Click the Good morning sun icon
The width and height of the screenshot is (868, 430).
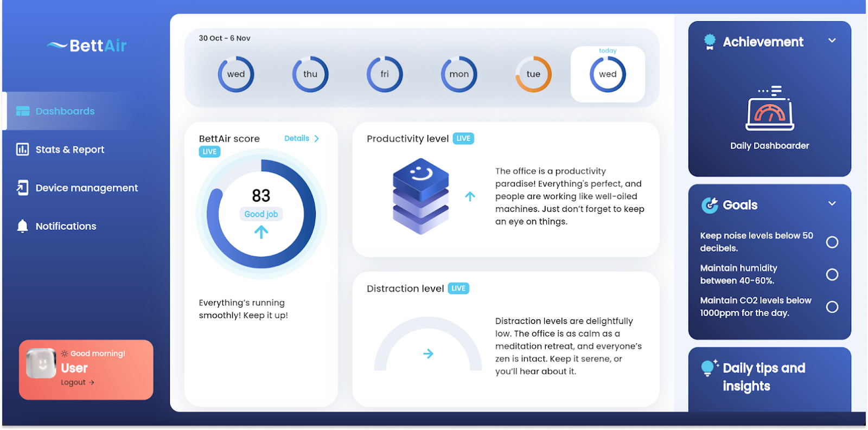pos(65,354)
